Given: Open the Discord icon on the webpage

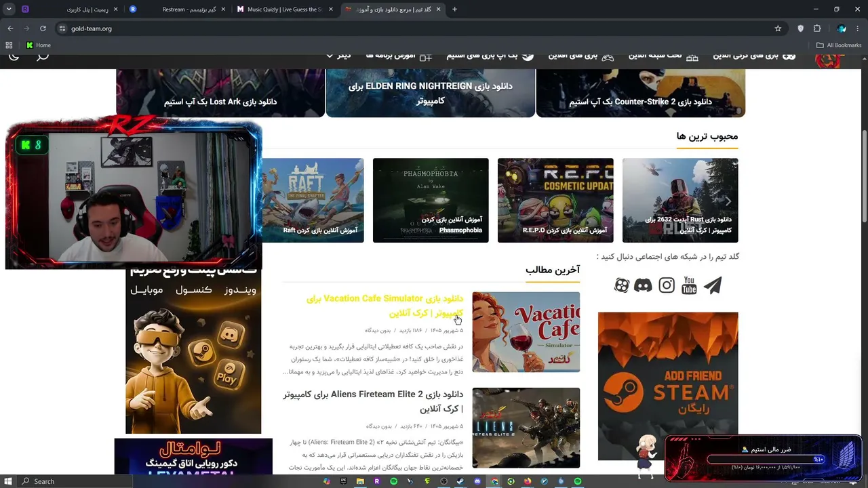Looking at the screenshot, I should point(643,285).
